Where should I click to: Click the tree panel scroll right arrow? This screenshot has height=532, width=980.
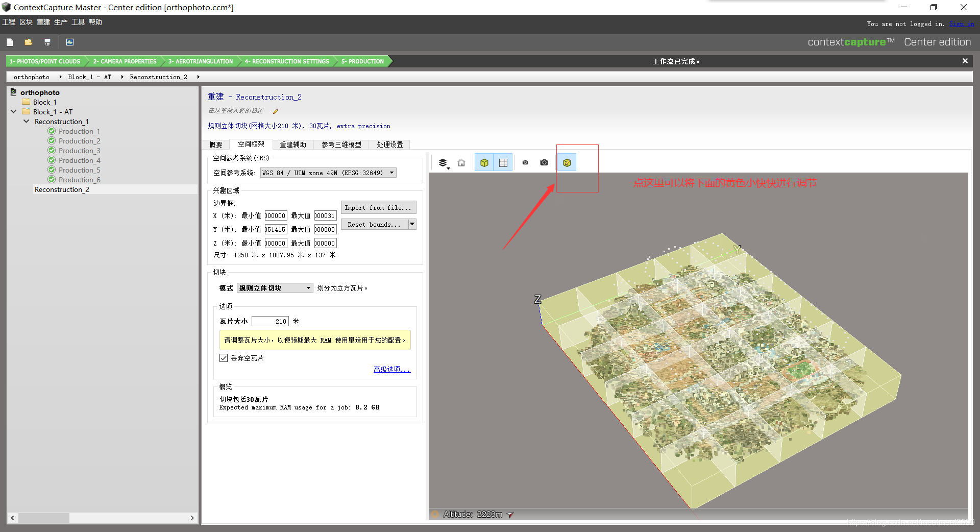(192, 518)
